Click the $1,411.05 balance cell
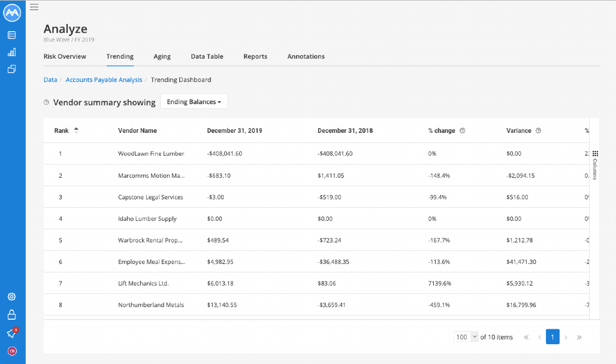Screen dimensions: 616x364 point(331,175)
